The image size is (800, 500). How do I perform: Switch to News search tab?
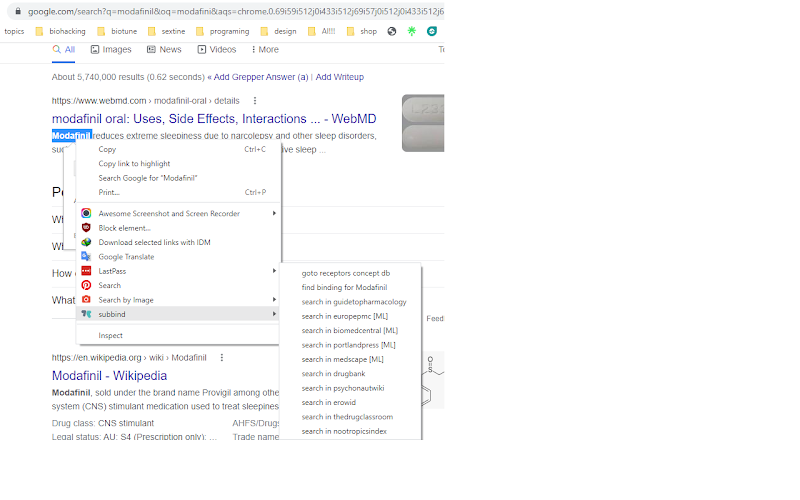164,49
